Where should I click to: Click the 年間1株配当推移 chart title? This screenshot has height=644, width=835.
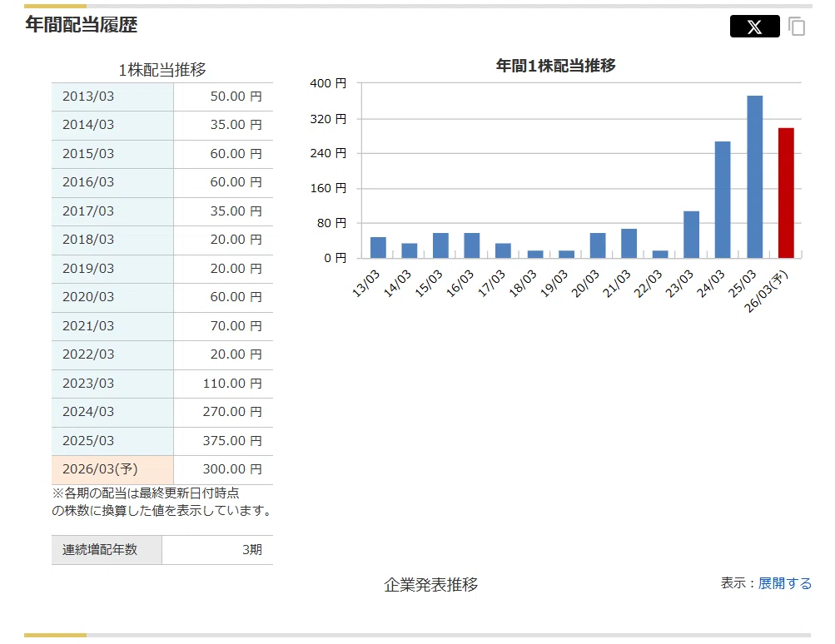tap(555, 66)
